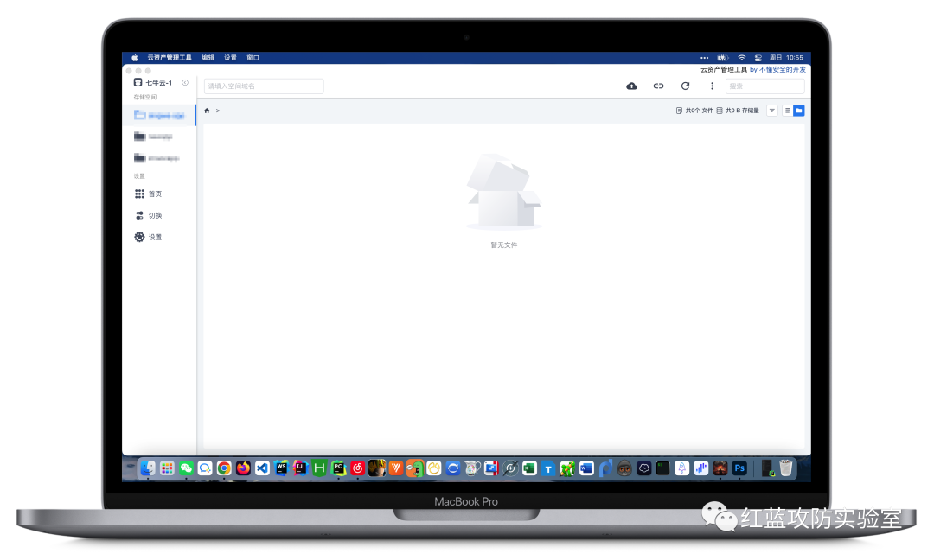Screen dimensions: 934x560
Task: Open the 设置 menu in the menu bar
Action: click(x=231, y=58)
